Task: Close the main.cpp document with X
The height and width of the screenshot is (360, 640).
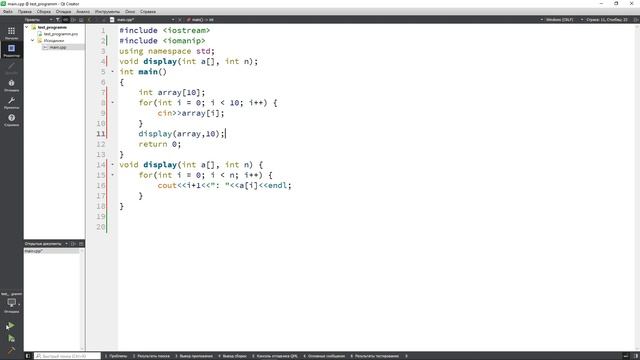Action: click(x=180, y=20)
